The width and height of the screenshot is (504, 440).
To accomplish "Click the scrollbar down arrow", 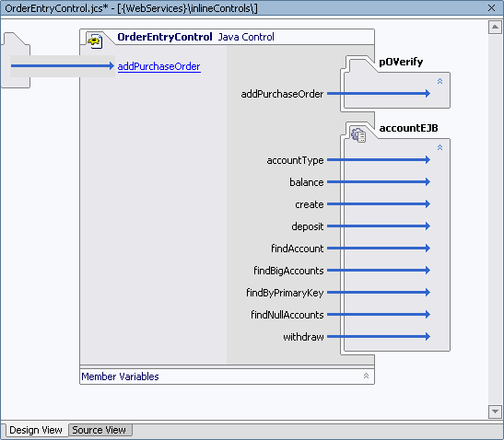I will [495, 411].
